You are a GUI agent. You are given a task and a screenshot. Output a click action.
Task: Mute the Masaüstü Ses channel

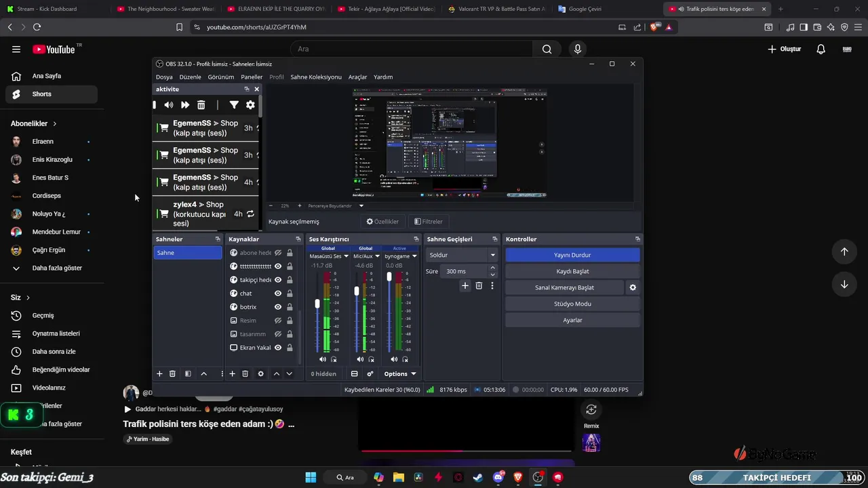point(323,359)
